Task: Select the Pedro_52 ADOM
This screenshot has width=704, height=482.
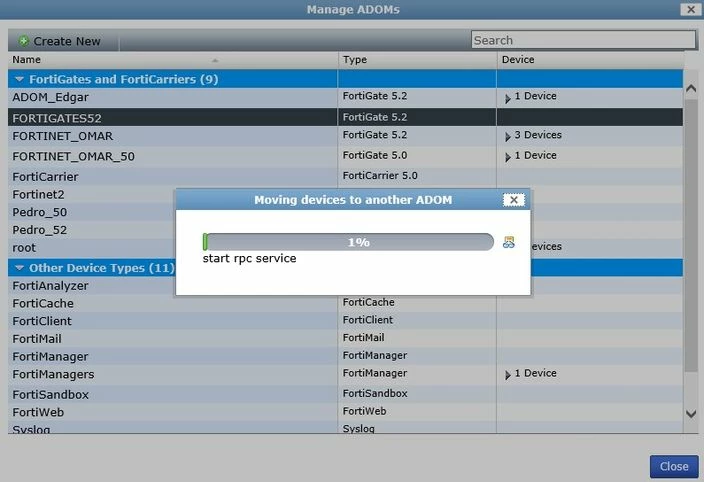Action: (40, 230)
